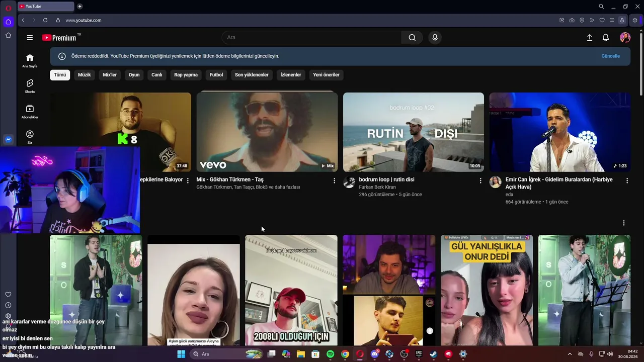Select the Canlı filter chip
The width and height of the screenshot is (644, 362).
click(157, 75)
